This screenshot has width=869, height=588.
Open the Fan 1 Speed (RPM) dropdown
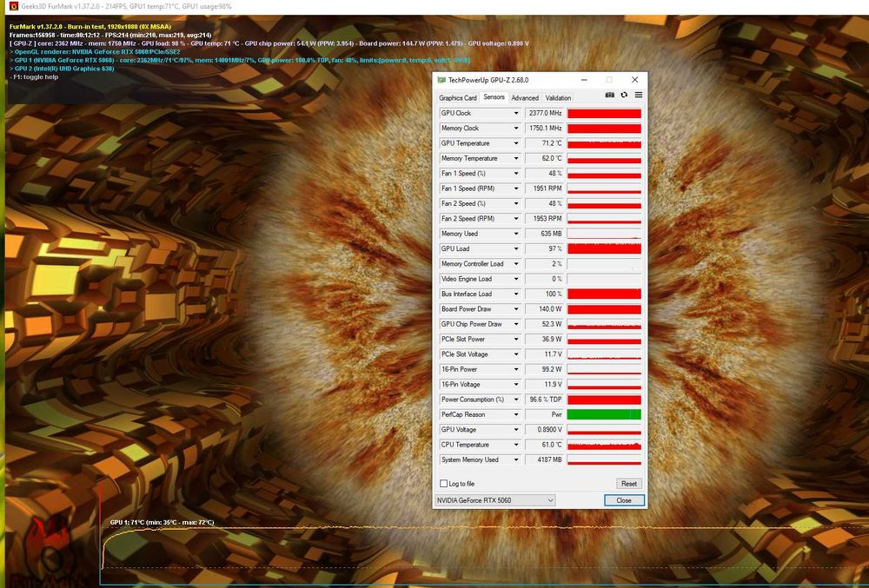[x=516, y=188]
